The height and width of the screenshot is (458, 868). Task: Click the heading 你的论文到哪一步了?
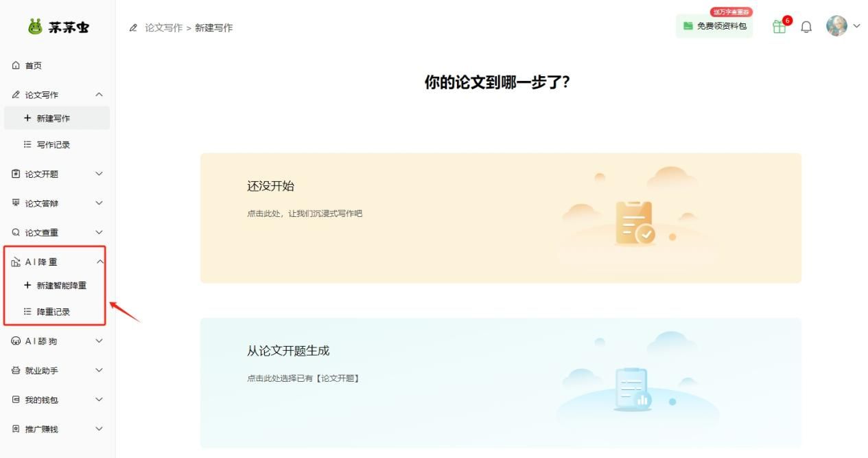[x=497, y=82]
